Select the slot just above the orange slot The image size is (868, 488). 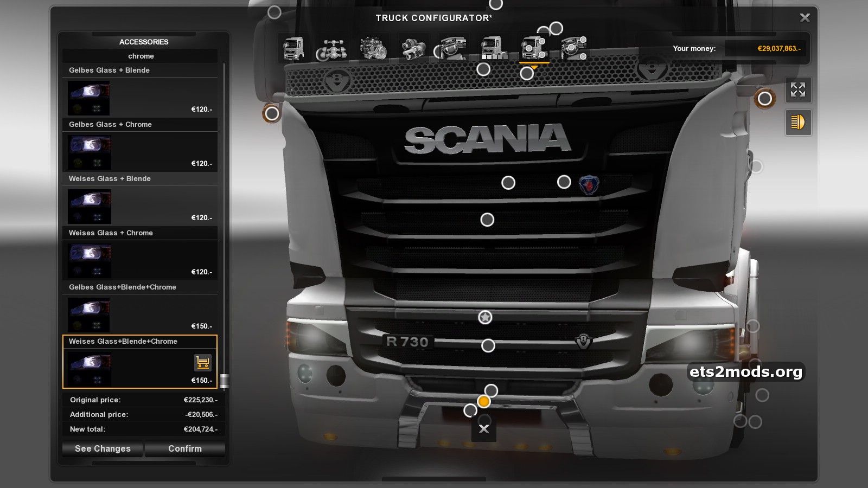click(491, 390)
